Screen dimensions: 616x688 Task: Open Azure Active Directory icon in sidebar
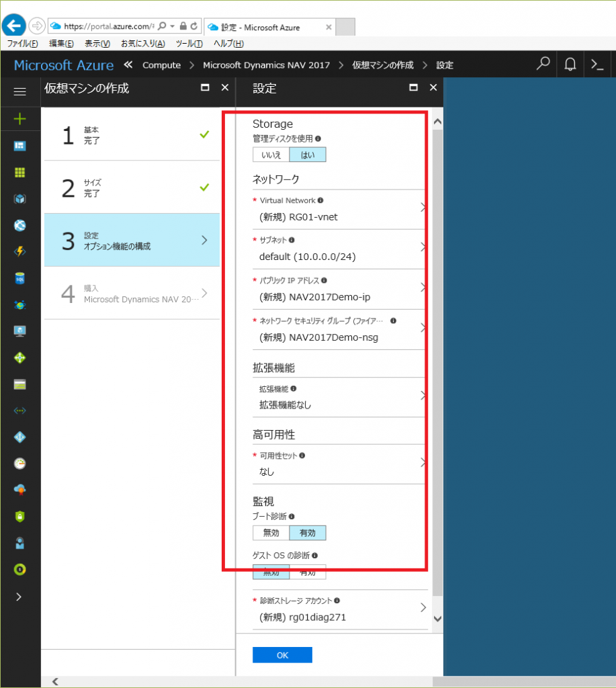(19, 437)
